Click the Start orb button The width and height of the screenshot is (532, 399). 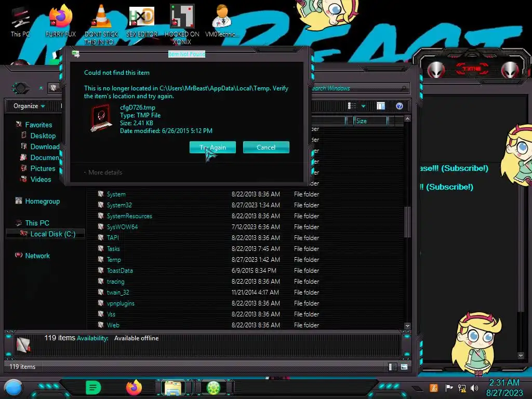pos(14,388)
